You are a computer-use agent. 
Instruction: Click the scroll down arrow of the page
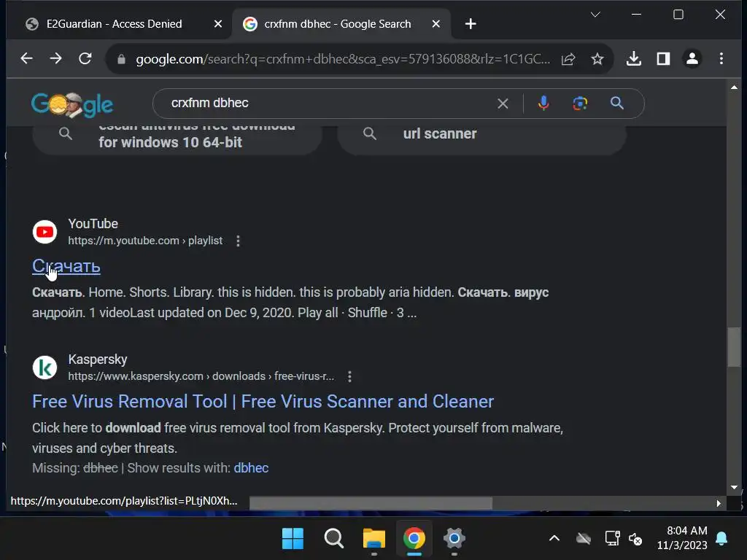(x=734, y=487)
